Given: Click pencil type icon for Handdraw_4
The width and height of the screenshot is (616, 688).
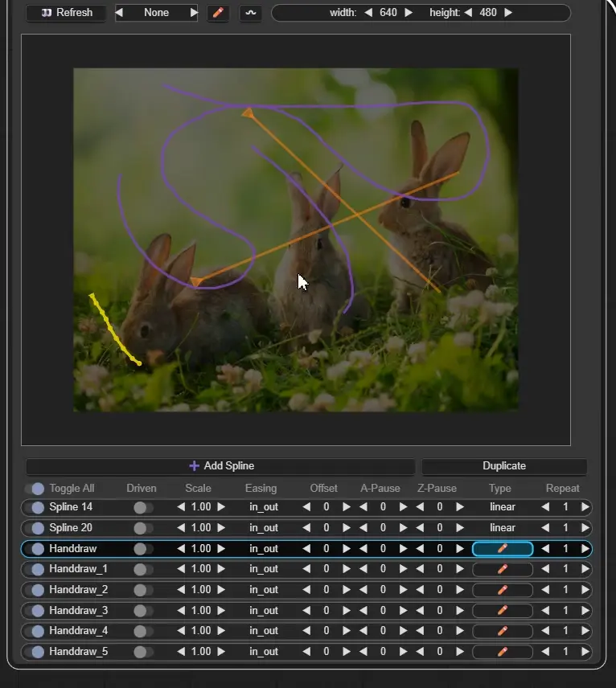Looking at the screenshot, I should coord(503,631).
